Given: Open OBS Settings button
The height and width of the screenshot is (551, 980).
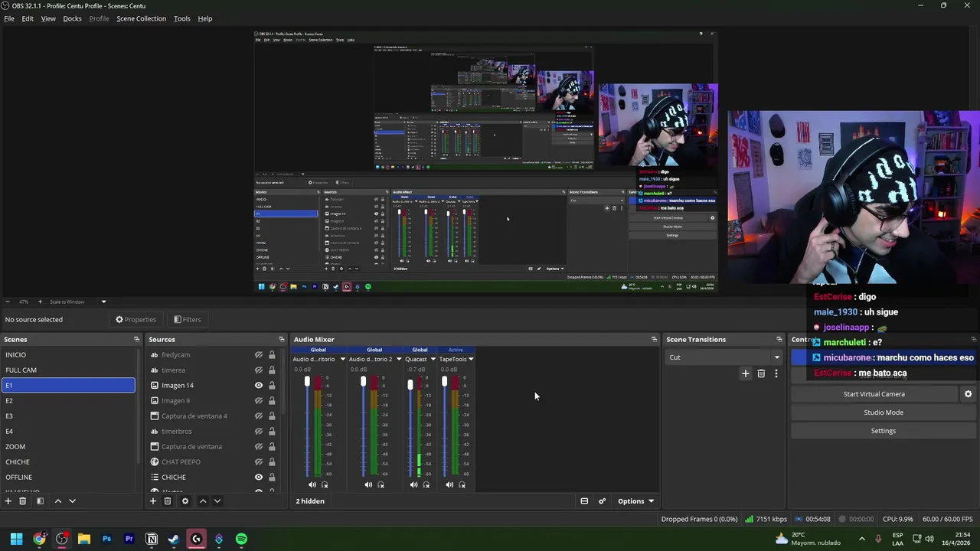Looking at the screenshot, I should point(883,431).
